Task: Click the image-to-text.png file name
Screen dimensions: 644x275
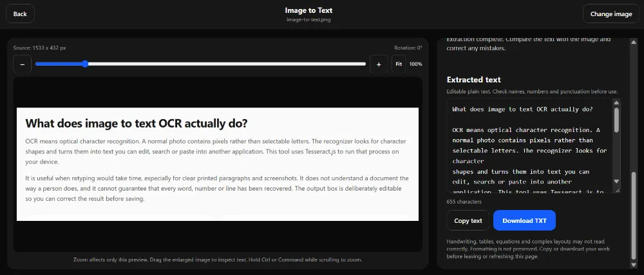Action: pyautogui.click(x=308, y=19)
